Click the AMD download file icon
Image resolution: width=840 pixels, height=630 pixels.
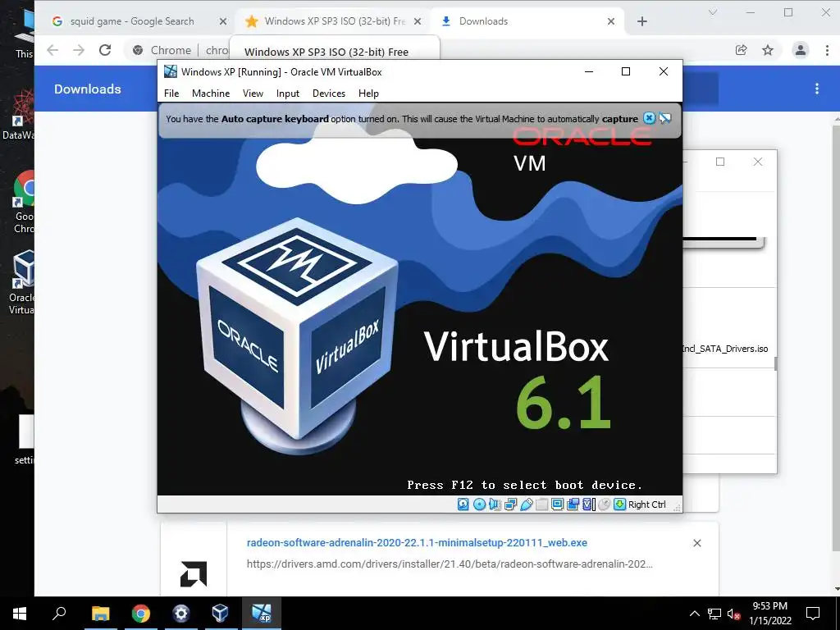194,573
